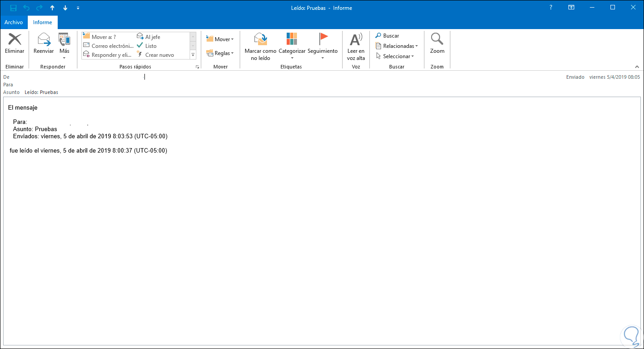644x349 pixels.
Task: Save the item using the floppy disk icon
Action: coord(13,8)
